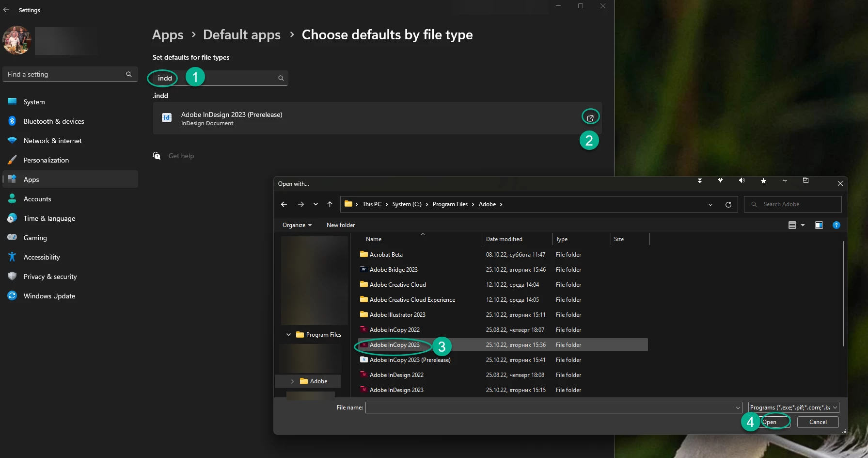
Task: Collapse the Program Files tree node
Action: pos(288,335)
